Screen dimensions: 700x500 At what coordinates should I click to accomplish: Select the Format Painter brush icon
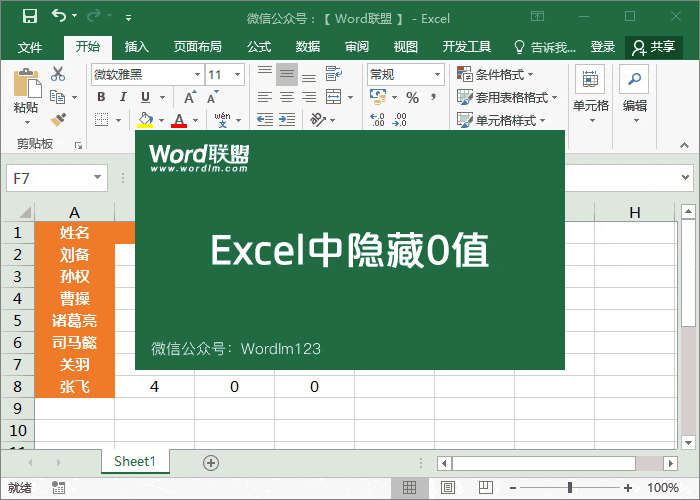58,119
